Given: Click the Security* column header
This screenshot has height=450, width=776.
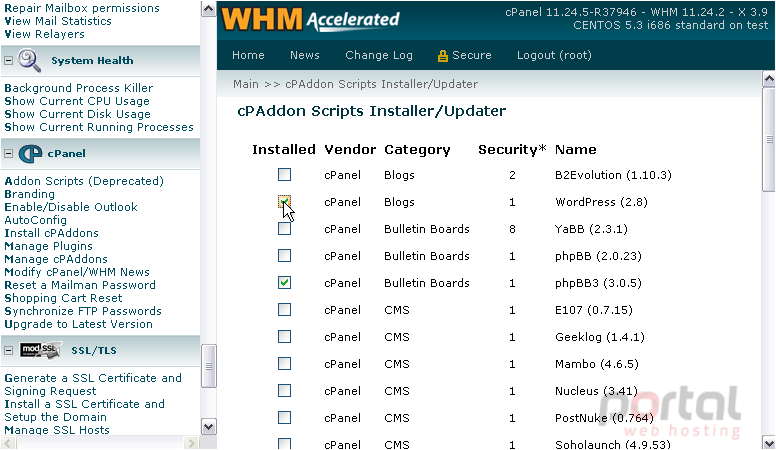Looking at the screenshot, I should (512, 150).
